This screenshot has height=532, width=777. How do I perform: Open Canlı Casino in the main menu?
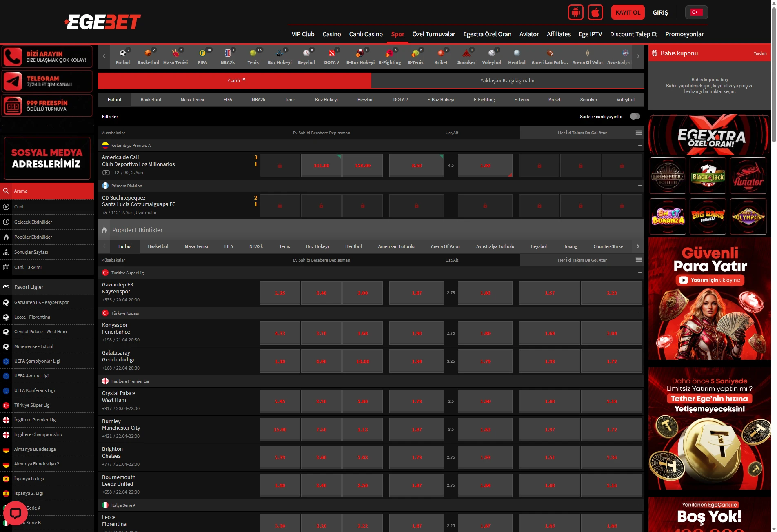tap(366, 34)
